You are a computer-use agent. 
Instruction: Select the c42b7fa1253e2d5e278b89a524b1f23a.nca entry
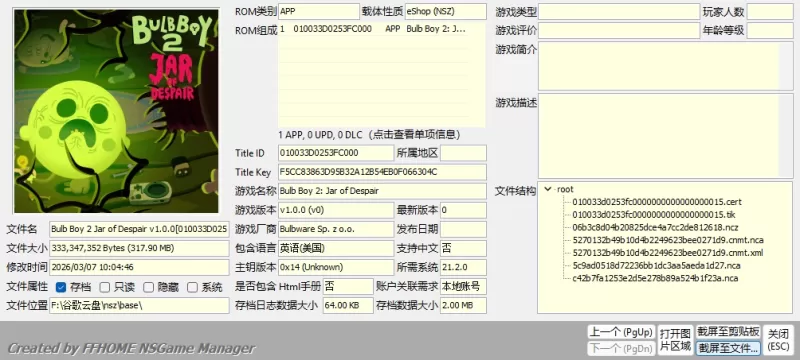coord(655,278)
